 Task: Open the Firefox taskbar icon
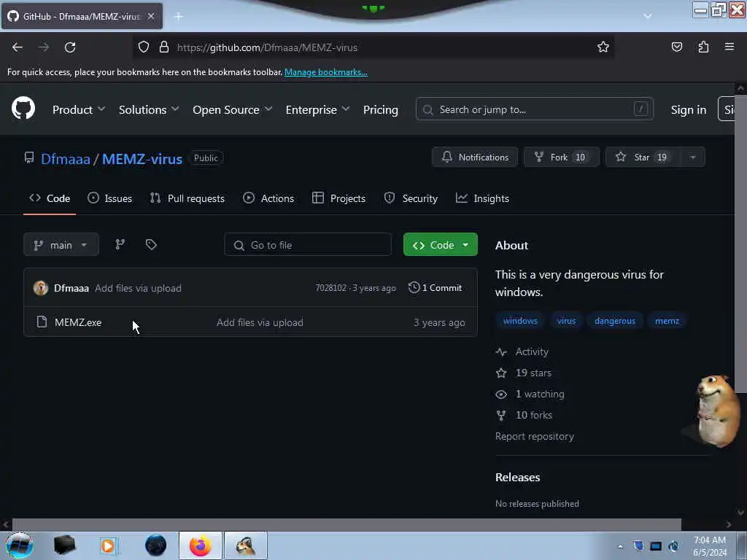pos(201,545)
